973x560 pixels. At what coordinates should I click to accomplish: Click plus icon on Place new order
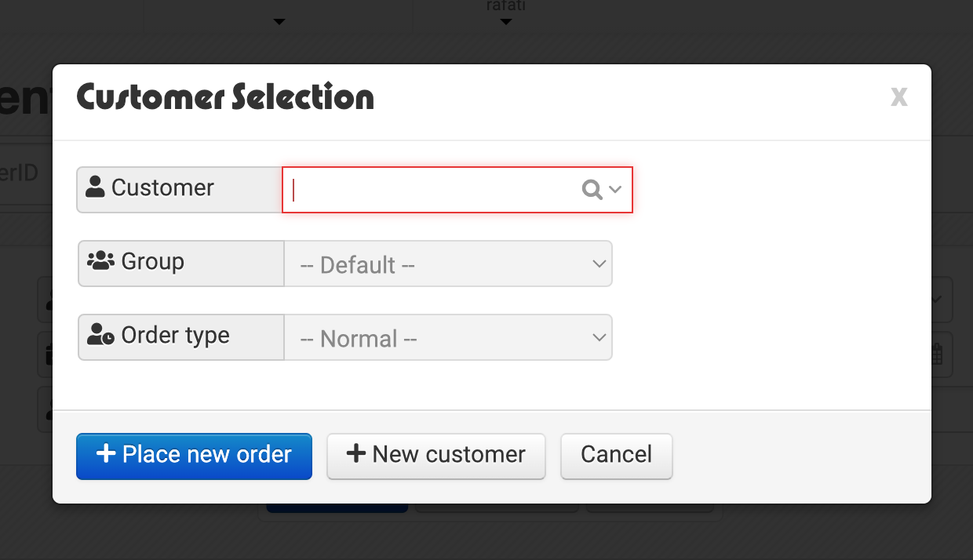tap(106, 453)
